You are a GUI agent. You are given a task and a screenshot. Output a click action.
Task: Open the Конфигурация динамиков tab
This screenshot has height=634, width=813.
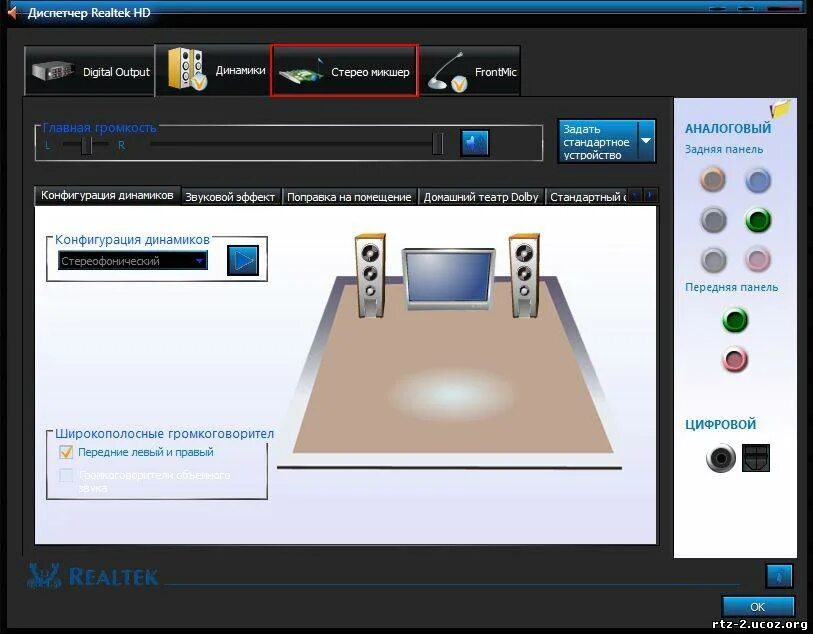107,195
